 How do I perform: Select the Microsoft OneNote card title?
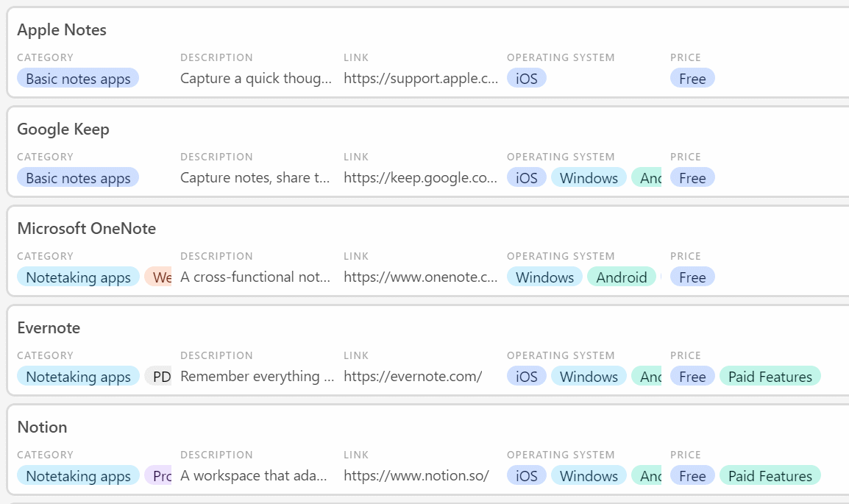[x=87, y=229]
